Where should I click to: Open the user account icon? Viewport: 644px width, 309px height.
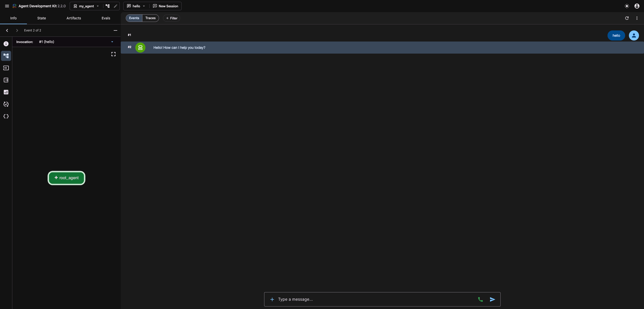pos(637,6)
